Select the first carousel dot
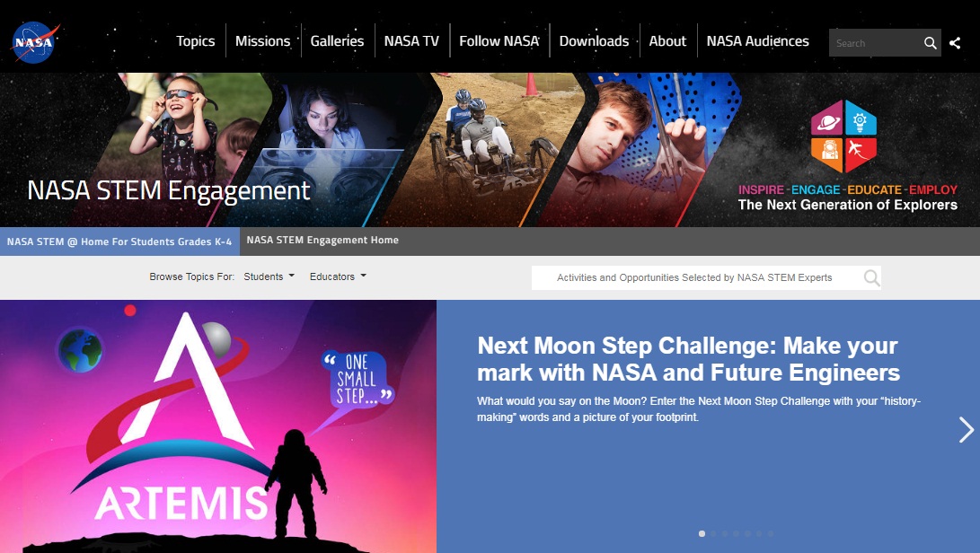The height and width of the screenshot is (553, 980). click(702, 533)
